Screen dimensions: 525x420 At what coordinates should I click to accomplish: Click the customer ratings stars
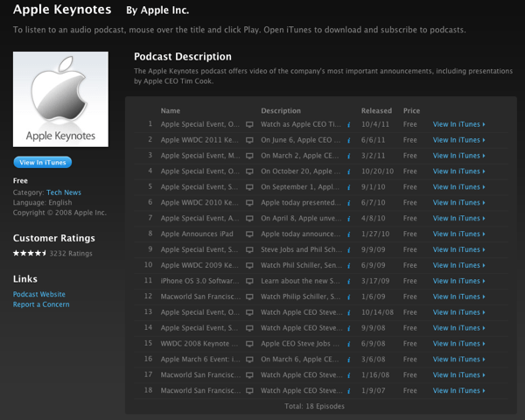[x=31, y=253]
